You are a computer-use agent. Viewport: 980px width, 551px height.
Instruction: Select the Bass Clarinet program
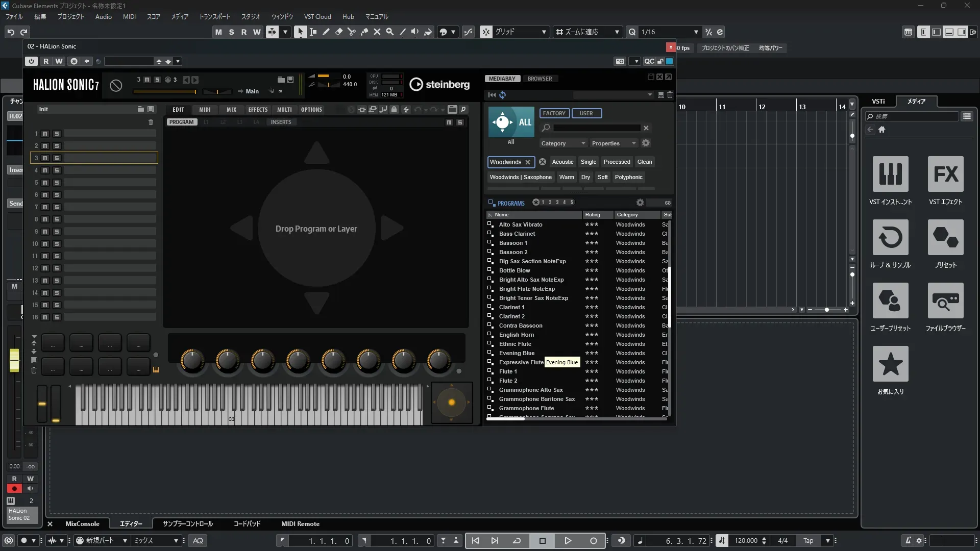517,234
